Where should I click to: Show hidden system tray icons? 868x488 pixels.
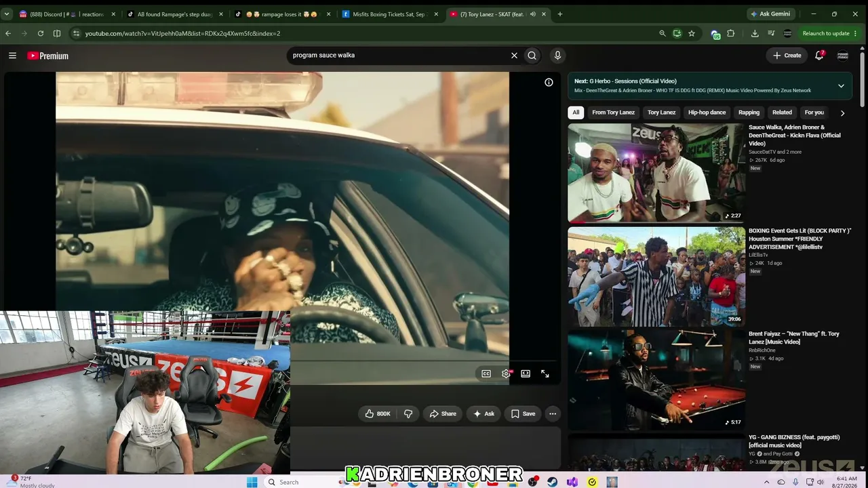point(767,482)
